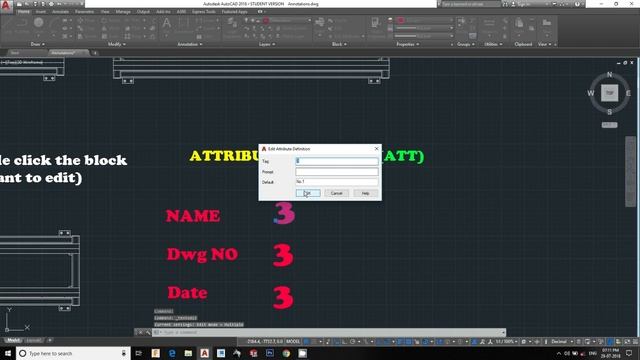Image resolution: width=640 pixels, height=360 pixels.
Task: Click the Default input field
Action: pyautogui.click(x=337, y=182)
